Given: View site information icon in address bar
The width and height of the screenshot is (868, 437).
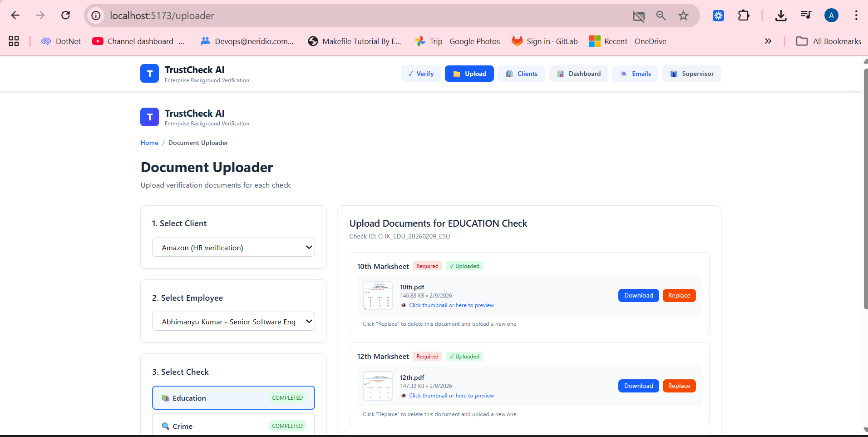Looking at the screenshot, I should coord(96,15).
